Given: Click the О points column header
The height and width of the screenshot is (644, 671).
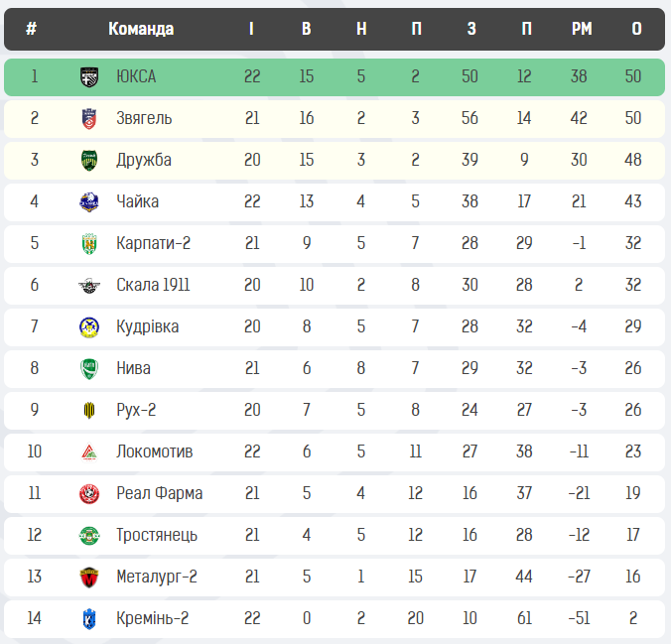Looking at the screenshot, I should [636, 29].
